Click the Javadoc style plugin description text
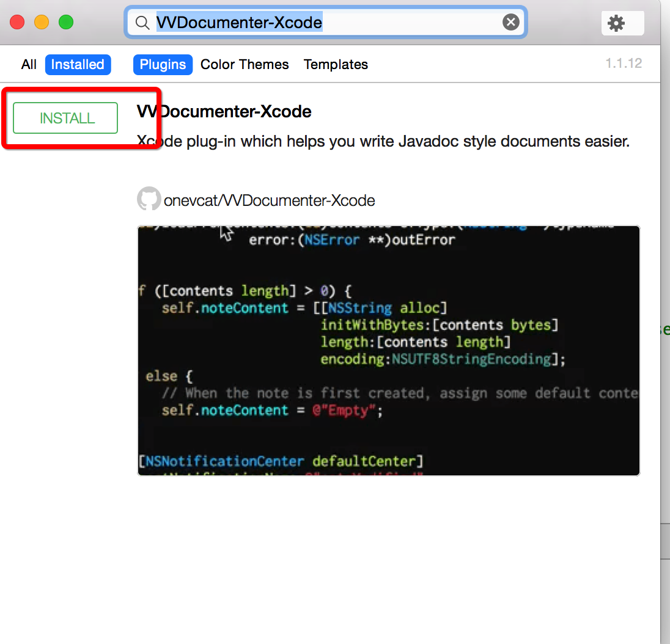The width and height of the screenshot is (670, 644). 383,141
